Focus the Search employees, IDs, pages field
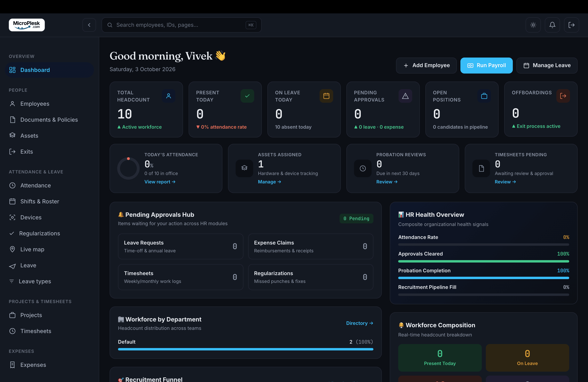This screenshot has height=382, width=588. pyautogui.click(x=182, y=25)
